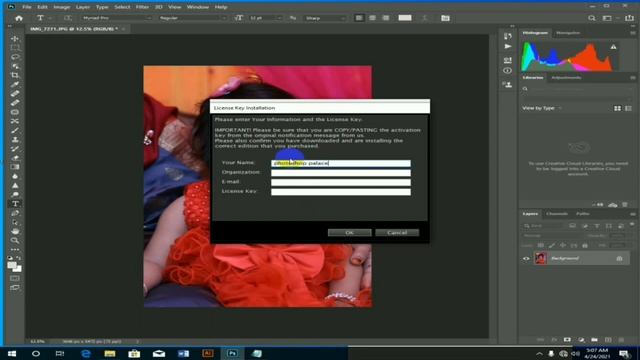Select the Rectangular Marquee tool
This screenshot has width=640, height=360.
click(x=15, y=48)
